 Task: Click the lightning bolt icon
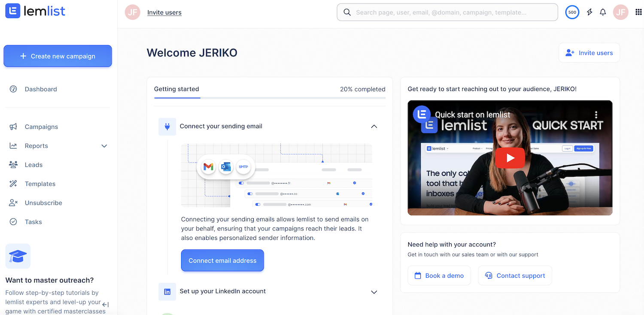[x=589, y=12]
